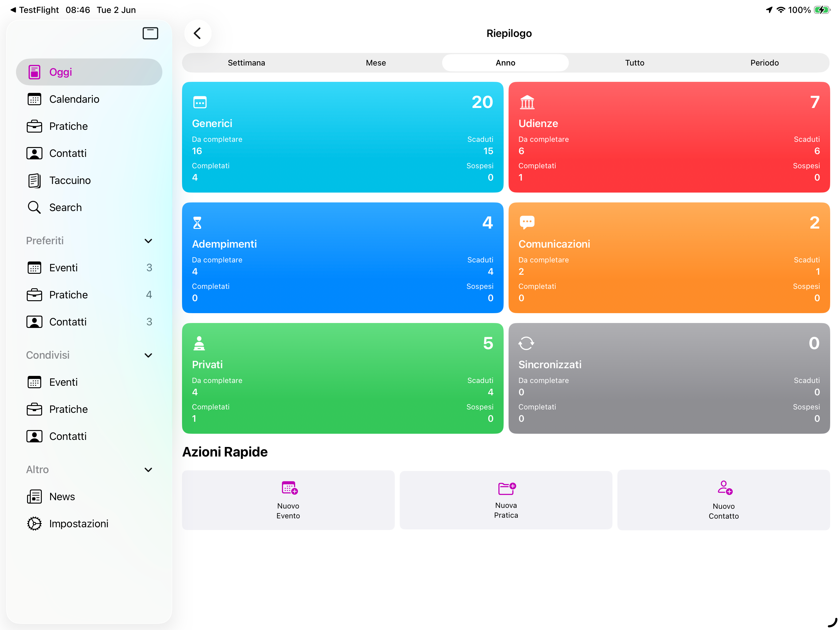The height and width of the screenshot is (630, 840).
Task: Click the Generici total count 20
Action: pyautogui.click(x=482, y=102)
